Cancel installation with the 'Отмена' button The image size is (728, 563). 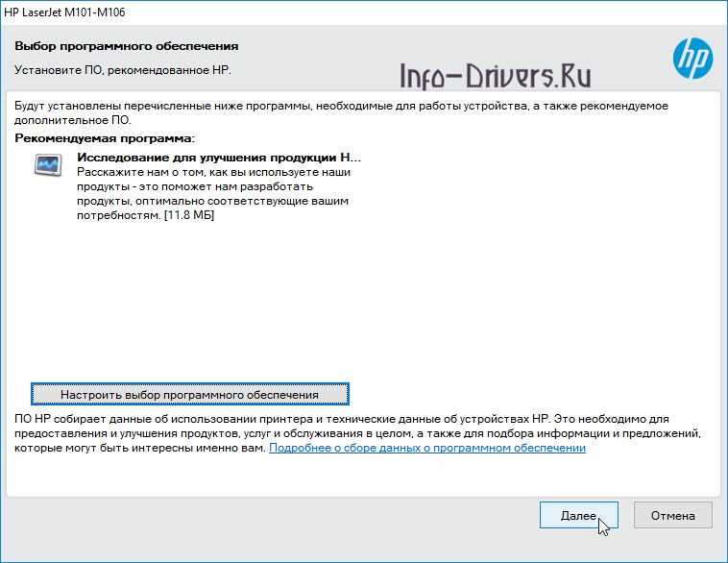[672, 515]
